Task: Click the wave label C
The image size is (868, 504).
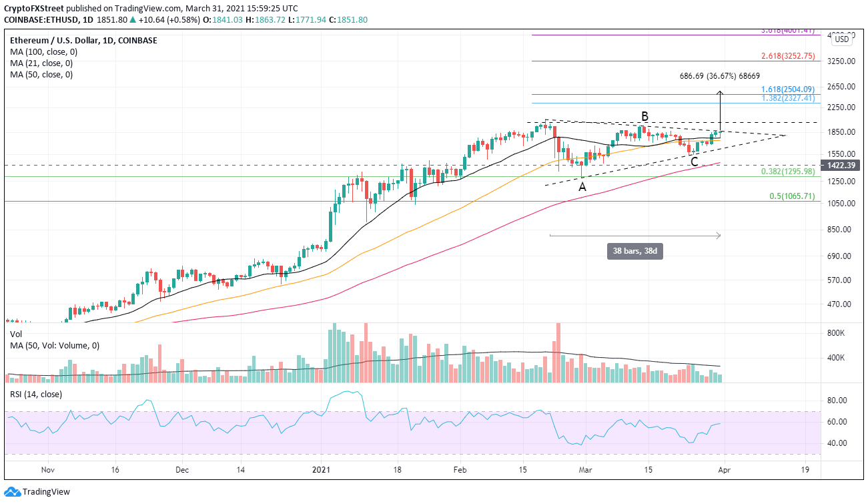Action: 695,162
